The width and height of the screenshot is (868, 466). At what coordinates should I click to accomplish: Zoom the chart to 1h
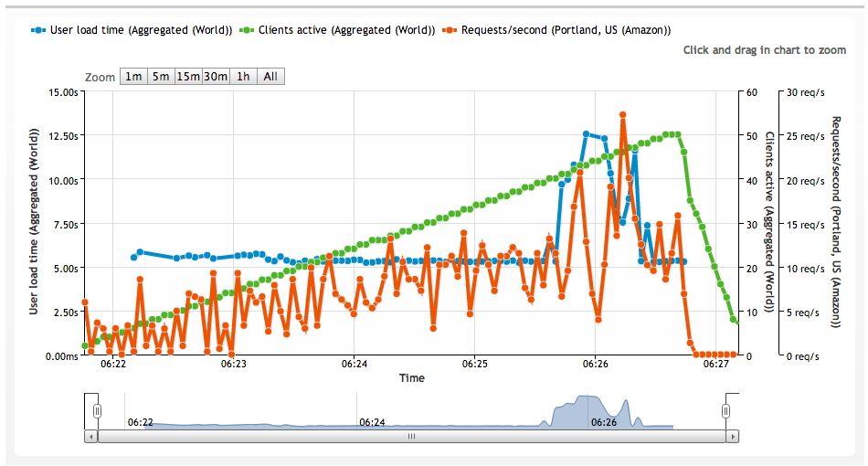243,77
